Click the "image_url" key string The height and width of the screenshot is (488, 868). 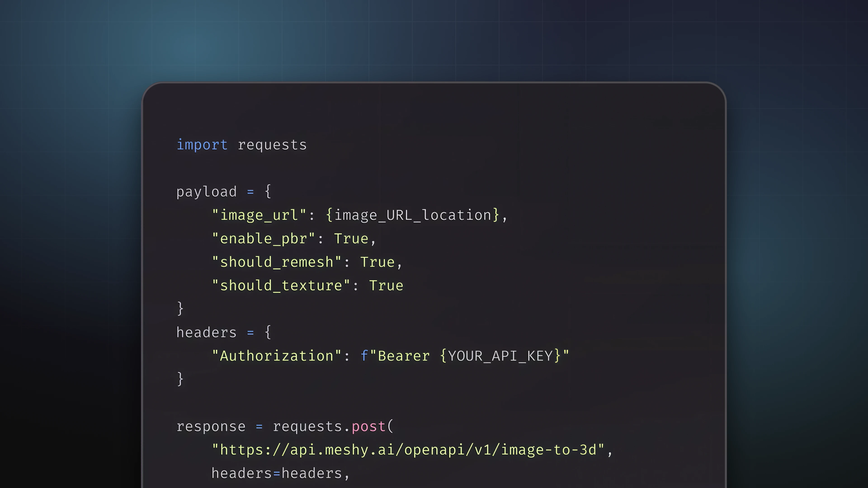point(259,215)
